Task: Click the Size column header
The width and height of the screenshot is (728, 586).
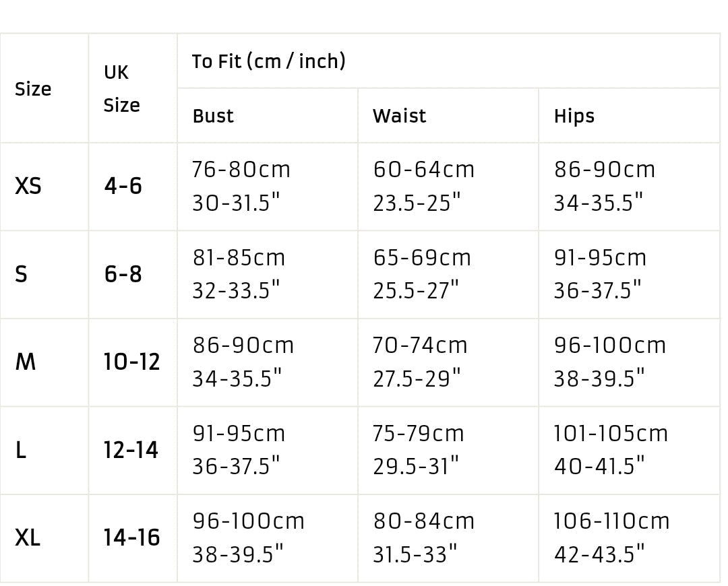Action: click(x=33, y=89)
